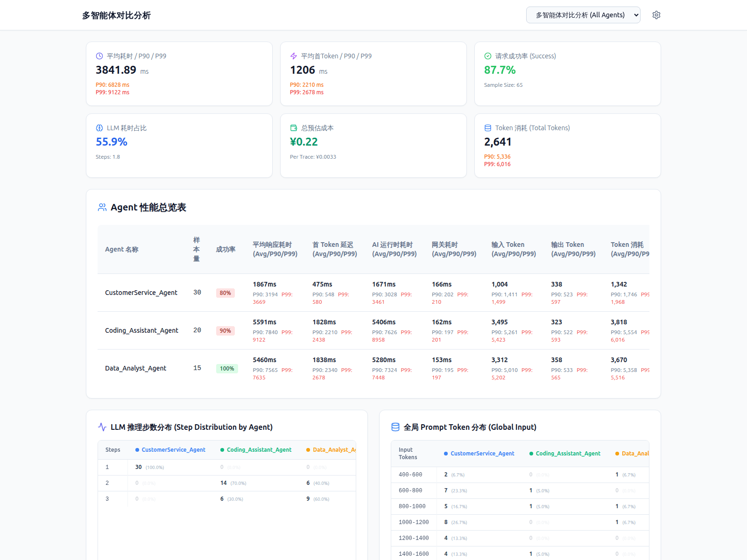Click the users icon beside Agent overview
Image resolution: width=747 pixels, height=560 pixels.
(102, 207)
